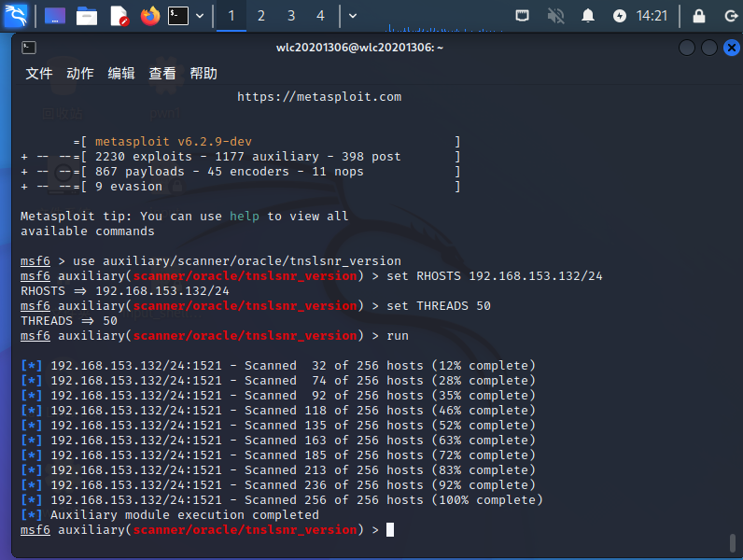743x560 pixels.
Task: Show desktop using the panel icon
Action: click(x=55, y=16)
